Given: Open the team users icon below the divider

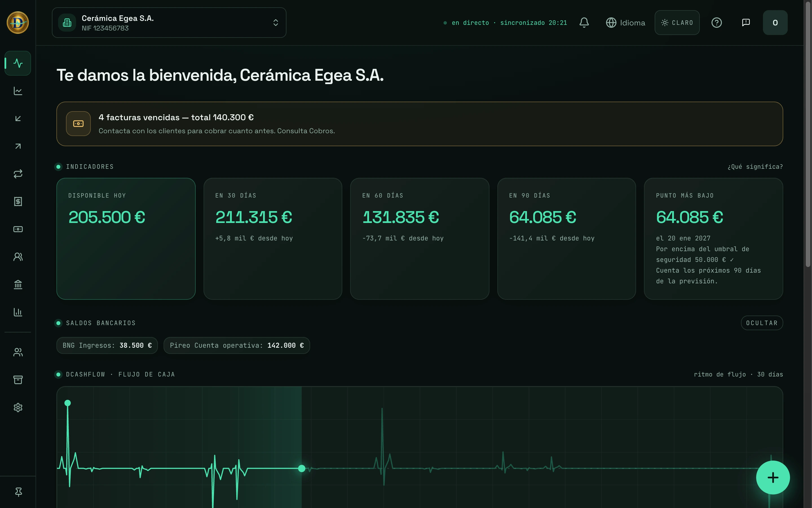Looking at the screenshot, I should point(18,352).
